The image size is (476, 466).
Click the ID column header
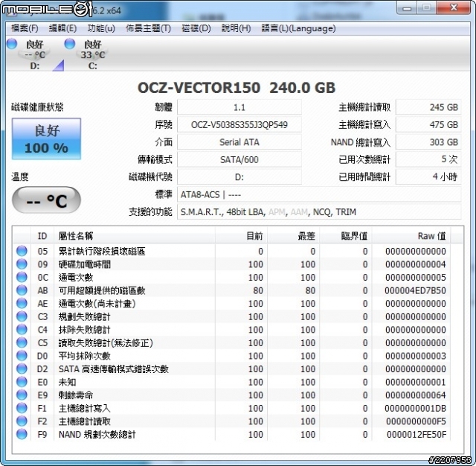(42, 236)
